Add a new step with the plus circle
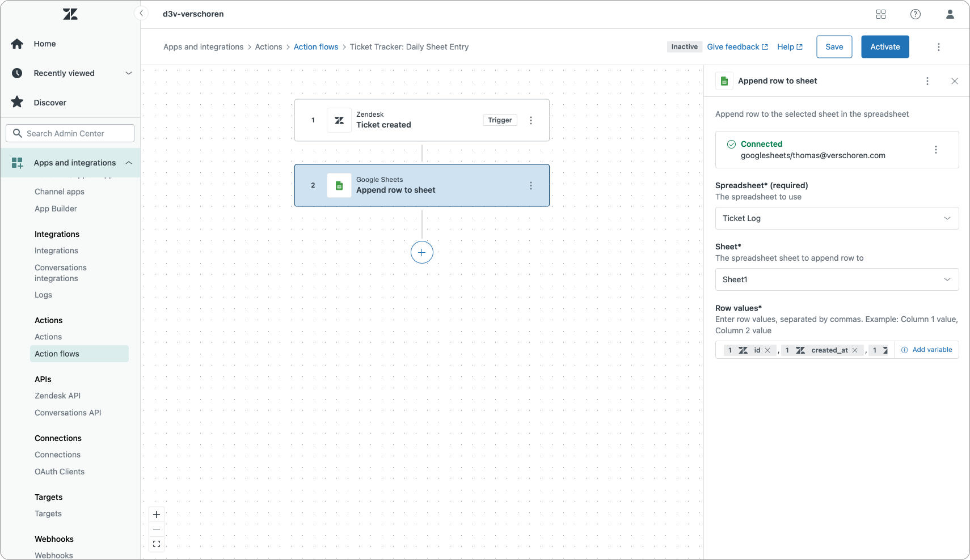970x560 pixels. [422, 252]
